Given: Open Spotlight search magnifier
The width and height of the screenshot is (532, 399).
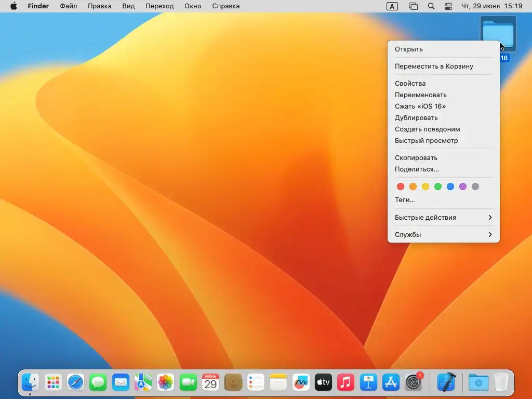Looking at the screenshot, I should (431, 6).
